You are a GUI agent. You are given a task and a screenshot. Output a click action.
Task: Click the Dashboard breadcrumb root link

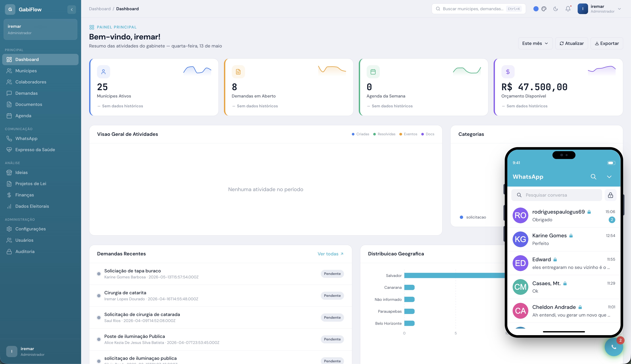click(100, 9)
